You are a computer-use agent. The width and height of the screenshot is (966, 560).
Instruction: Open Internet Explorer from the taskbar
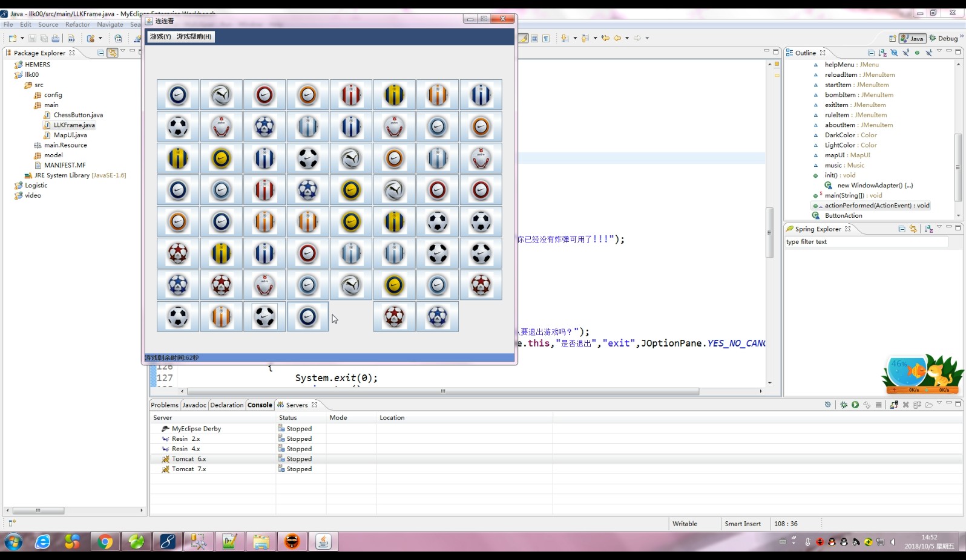point(42,542)
